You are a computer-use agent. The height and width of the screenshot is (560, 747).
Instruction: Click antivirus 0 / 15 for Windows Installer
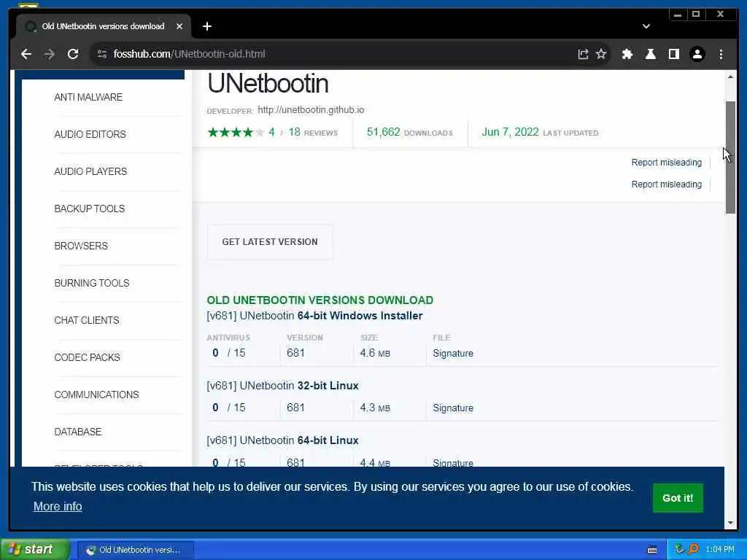[x=228, y=353]
